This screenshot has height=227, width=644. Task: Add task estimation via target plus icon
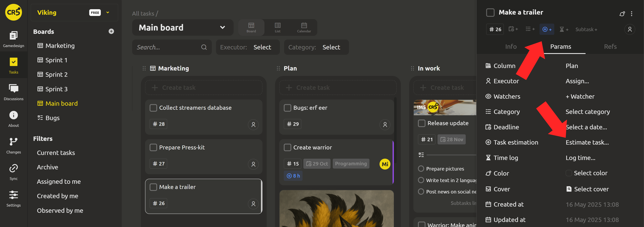coord(547,29)
